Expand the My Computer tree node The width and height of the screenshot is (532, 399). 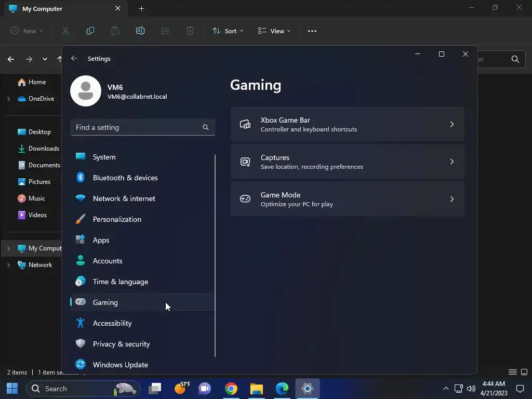pos(9,248)
